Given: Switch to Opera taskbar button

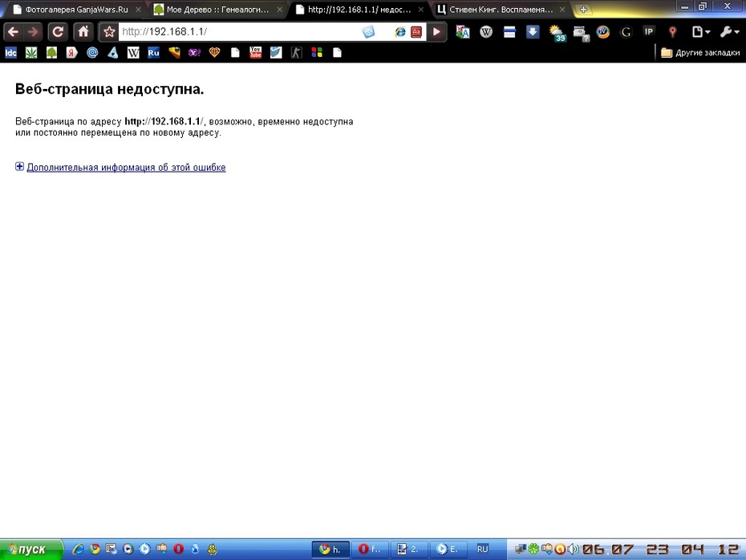Looking at the screenshot, I should (x=370, y=550).
